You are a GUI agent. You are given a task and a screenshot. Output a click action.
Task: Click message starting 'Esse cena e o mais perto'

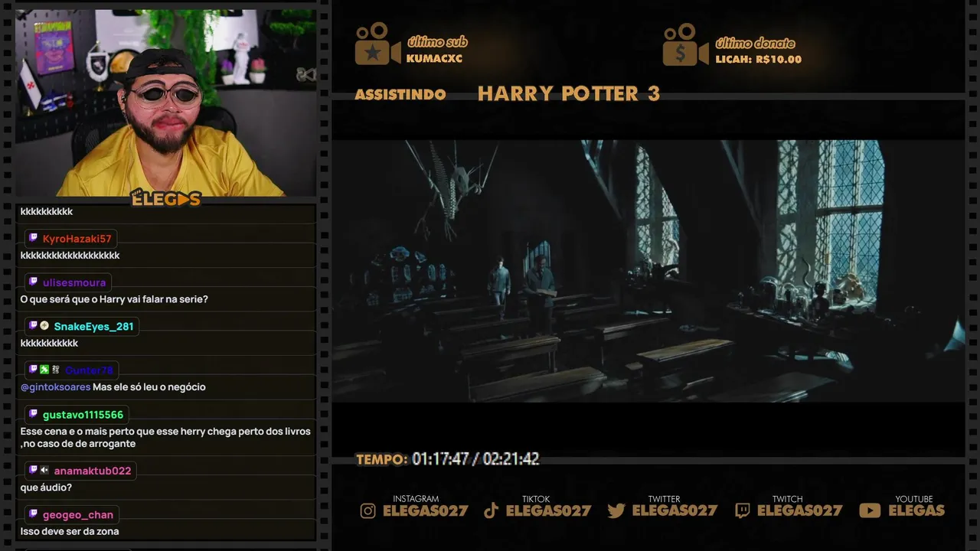(165, 437)
